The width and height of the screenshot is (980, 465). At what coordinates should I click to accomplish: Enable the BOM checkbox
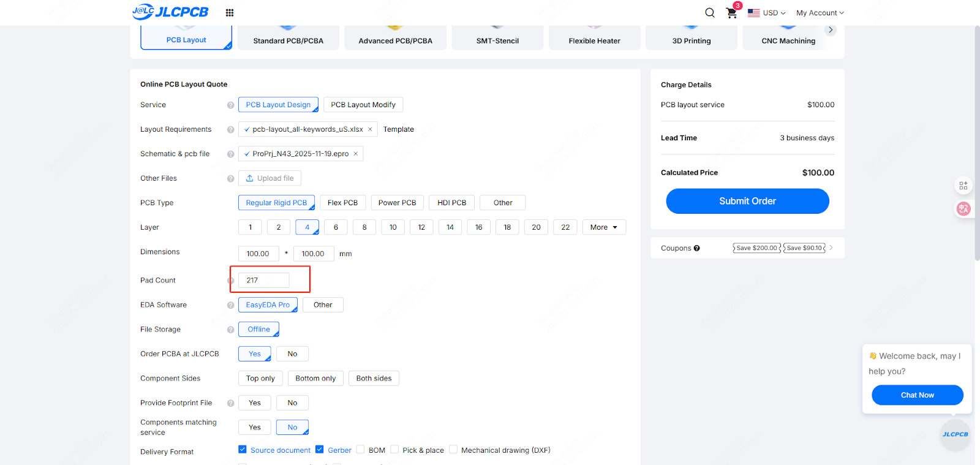360,449
